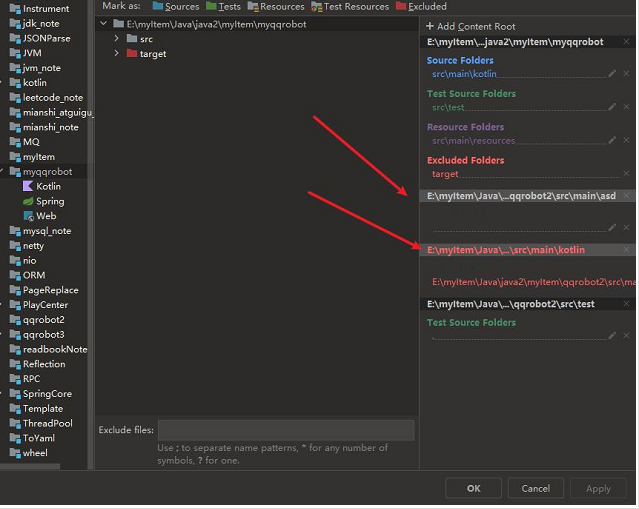The width and height of the screenshot is (639, 509).
Task: Select the nio module
Action: coord(23,260)
